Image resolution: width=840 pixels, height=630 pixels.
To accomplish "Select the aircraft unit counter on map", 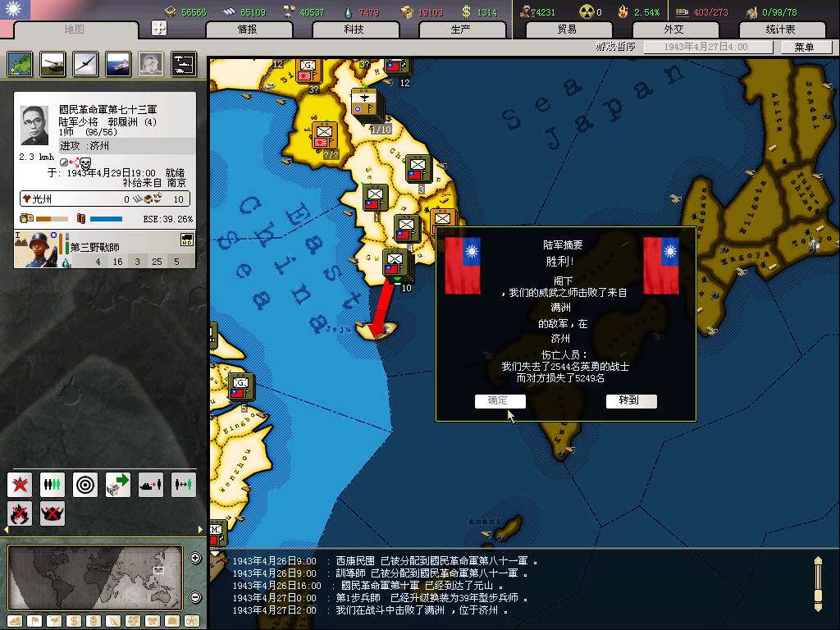I will [x=365, y=103].
